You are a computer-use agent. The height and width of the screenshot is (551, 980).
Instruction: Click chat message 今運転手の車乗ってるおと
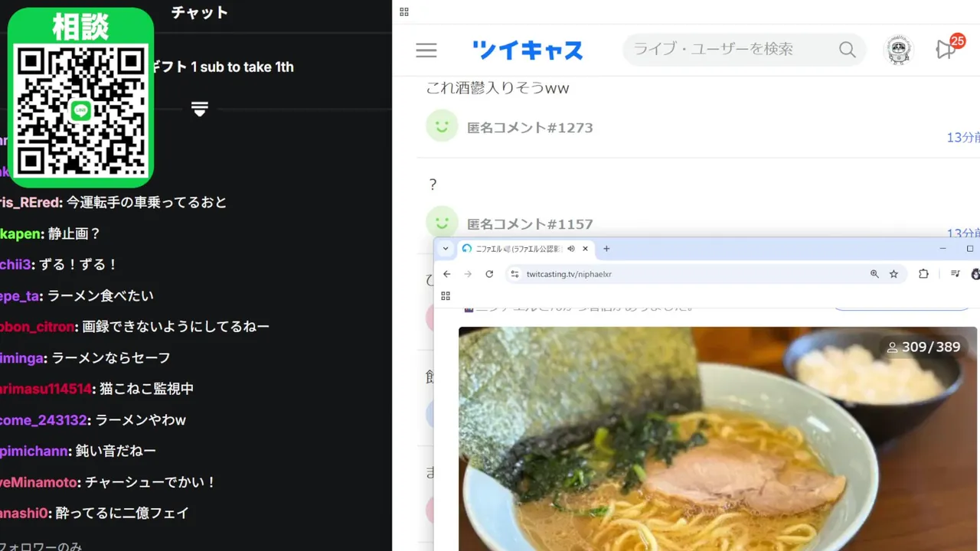coord(147,203)
